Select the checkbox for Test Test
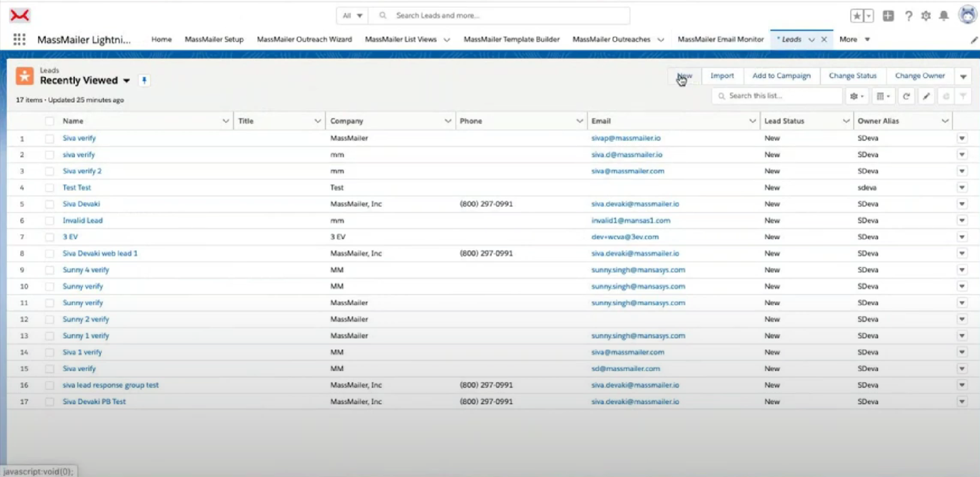 pyautogui.click(x=49, y=187)
